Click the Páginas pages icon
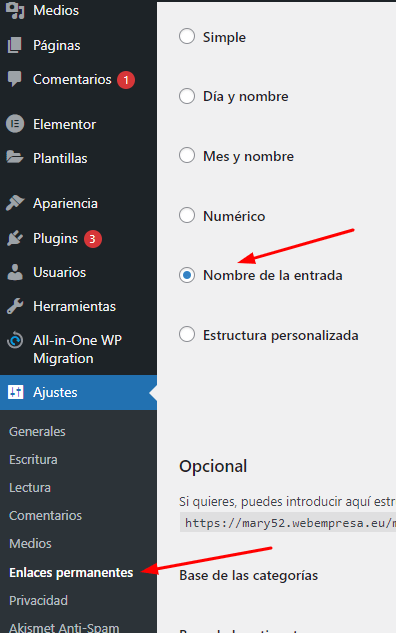Image resolution: width=396 pixels, height=633 pixels. pos(15,45)
